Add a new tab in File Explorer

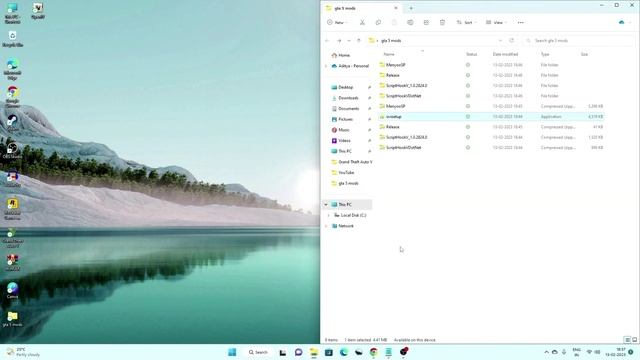[x=411, y=8]
